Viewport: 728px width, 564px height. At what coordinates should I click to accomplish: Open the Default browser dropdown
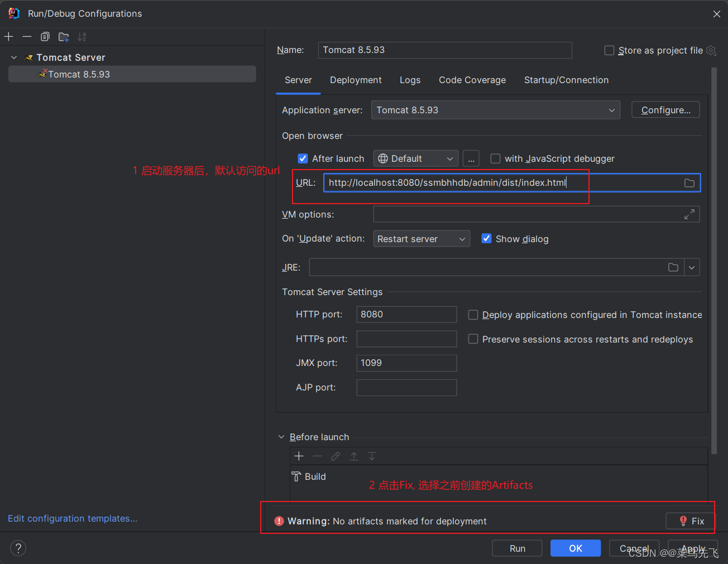click(x=416, y=158)
